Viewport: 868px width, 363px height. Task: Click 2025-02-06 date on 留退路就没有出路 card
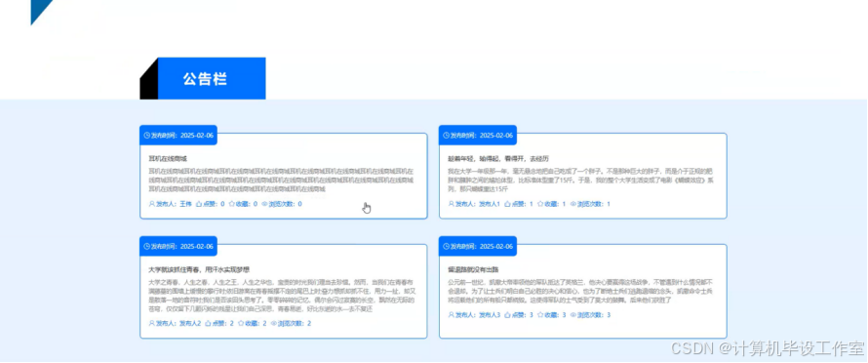point(496,246)
